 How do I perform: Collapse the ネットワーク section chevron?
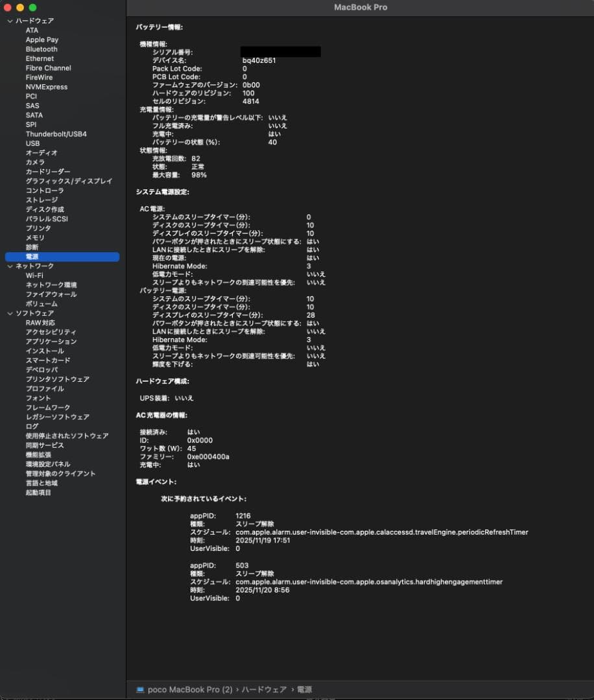pos(10,266)
